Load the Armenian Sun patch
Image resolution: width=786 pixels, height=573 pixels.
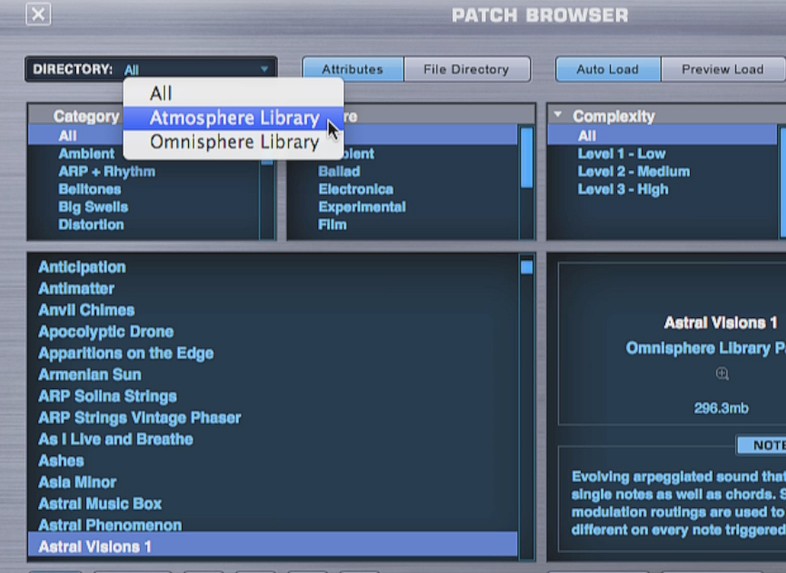tap(90, 375)
